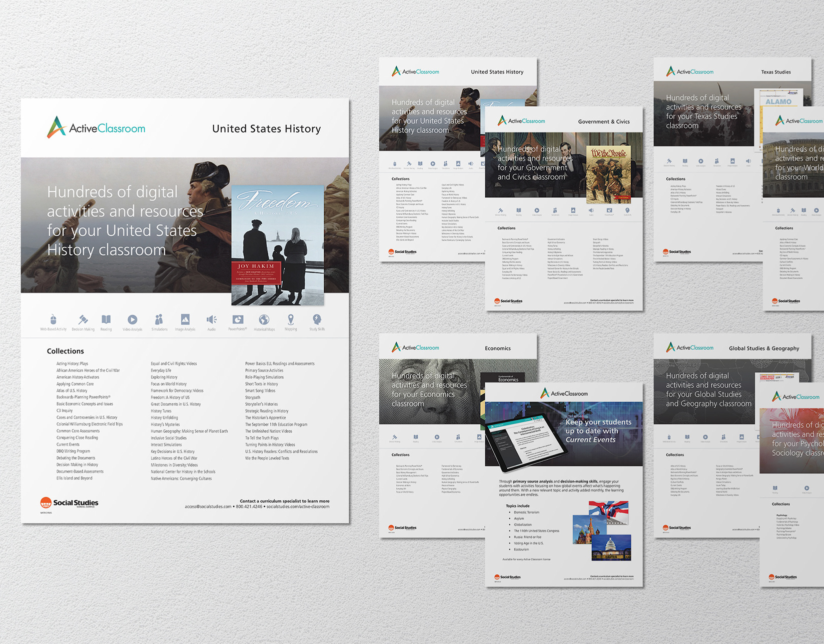Viewport: 824px width, 644px height.
Task: Click Audio speaker icon on Government & Civics flyer
Action: 591,210
